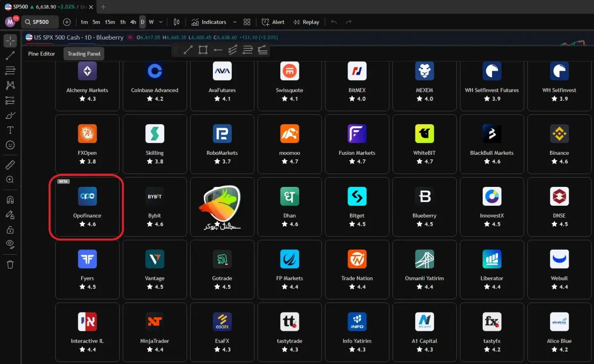Click the redo arrow
The width and height of the screenshot is (594, 364).
[x=348, y=22]
